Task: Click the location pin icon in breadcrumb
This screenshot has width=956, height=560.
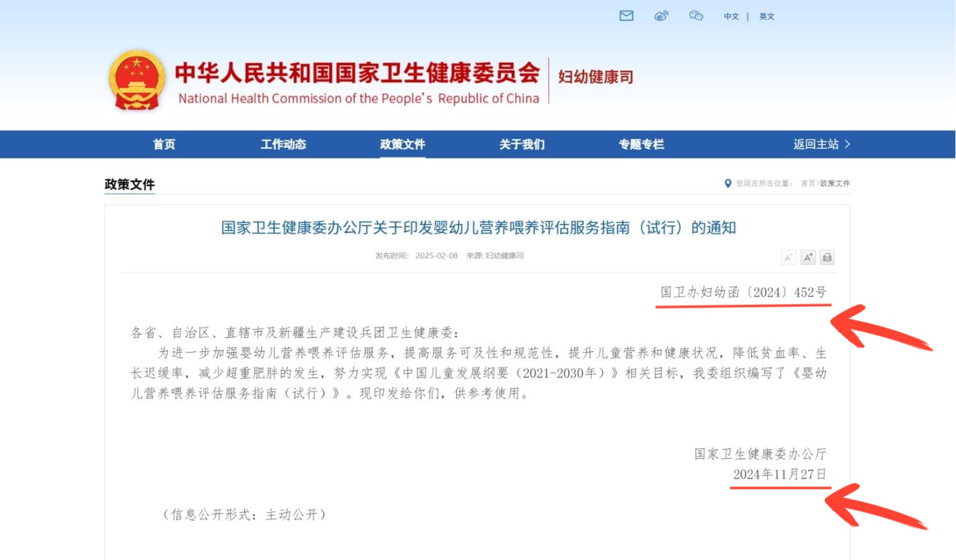Action: click(x=728, y=184)
